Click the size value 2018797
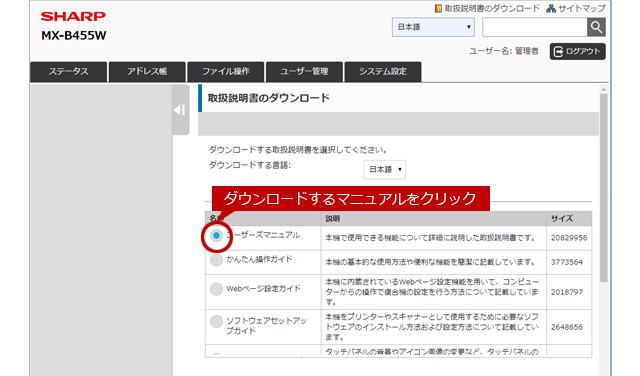Viewport: 640px width, 376px height. pyautogui.click(x=567, y=292)
